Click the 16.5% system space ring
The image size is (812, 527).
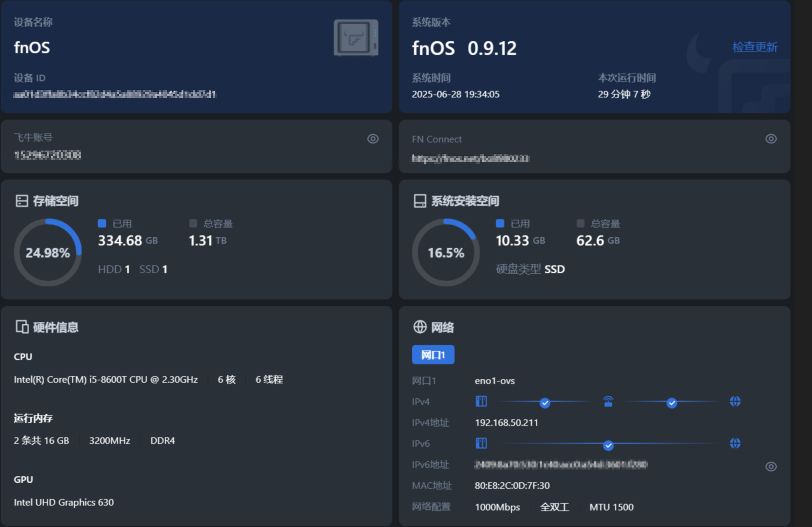[446, 252]
